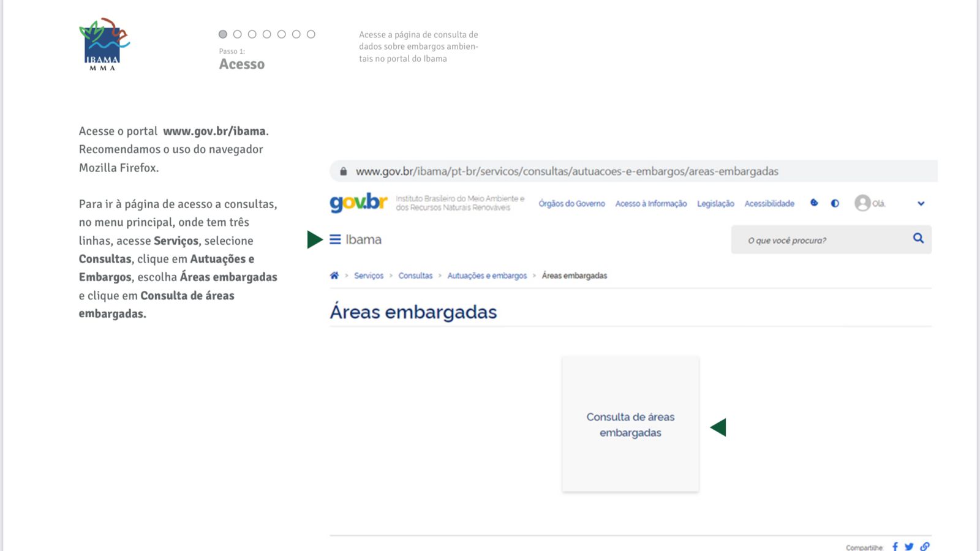
Task: Click the magnifying glass search icon
Action: click(x=918, y=238)
